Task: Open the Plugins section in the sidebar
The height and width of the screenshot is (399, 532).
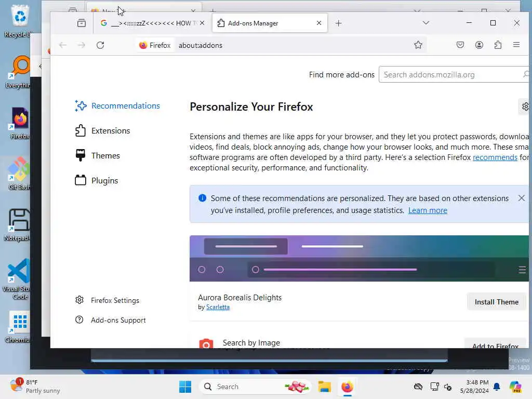Action: tap(96, 180)
